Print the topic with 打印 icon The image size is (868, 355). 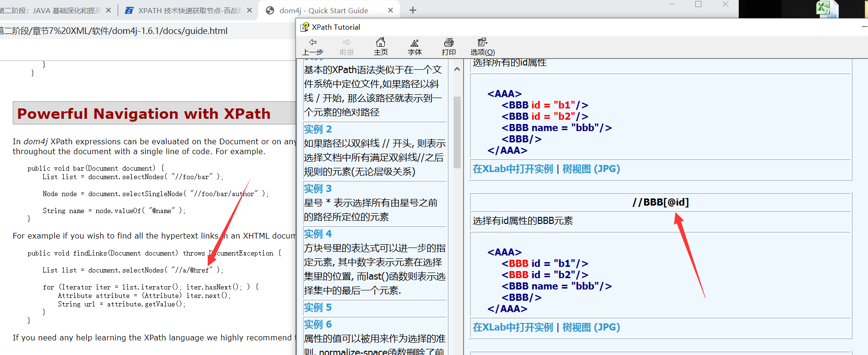(448, 47)
